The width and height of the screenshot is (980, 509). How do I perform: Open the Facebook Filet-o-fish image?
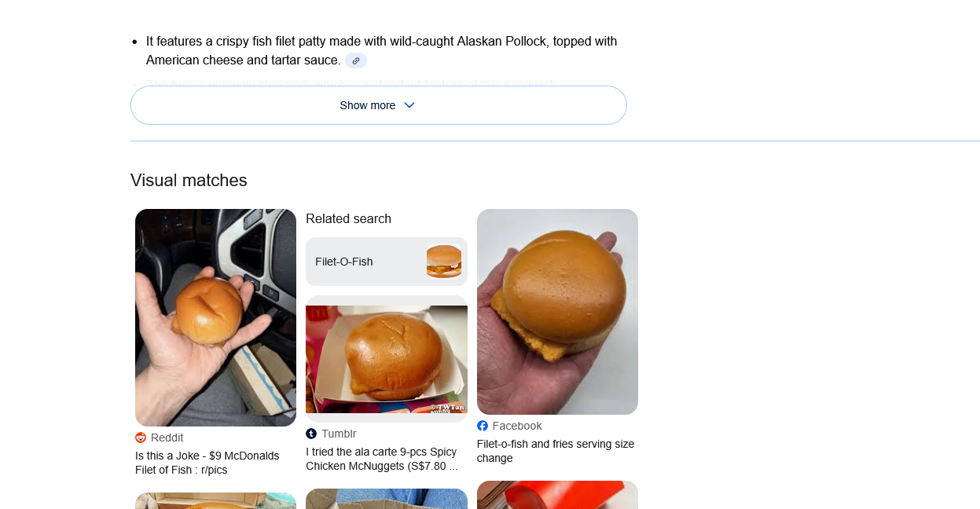pyautogui.click(x=557, y=312)
